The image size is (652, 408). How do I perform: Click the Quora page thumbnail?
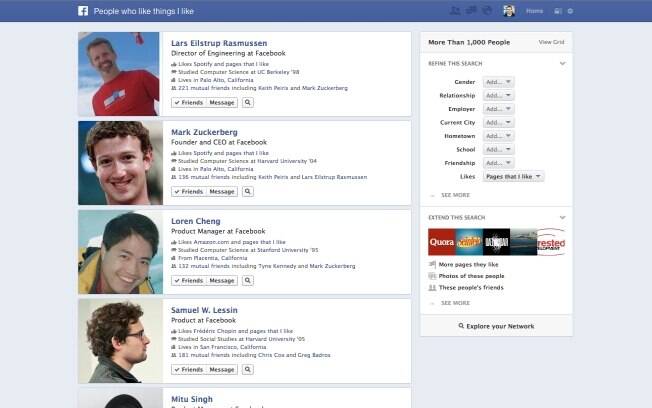442,242
